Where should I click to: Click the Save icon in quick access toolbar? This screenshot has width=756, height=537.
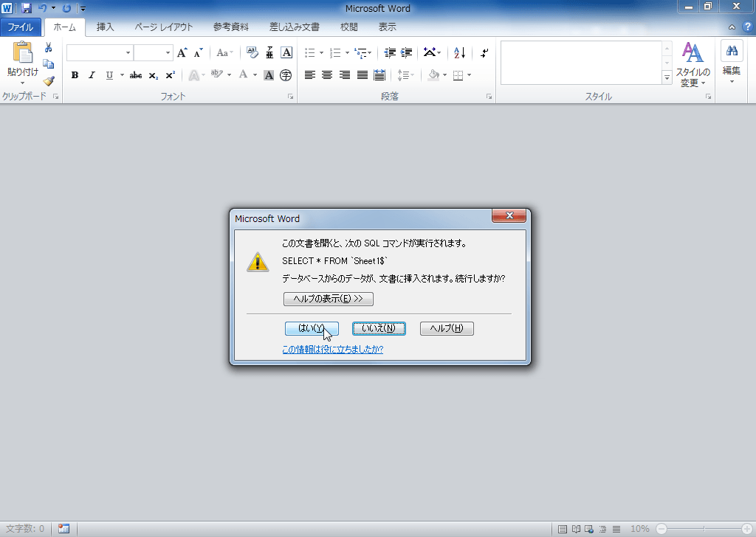(26, 8)
